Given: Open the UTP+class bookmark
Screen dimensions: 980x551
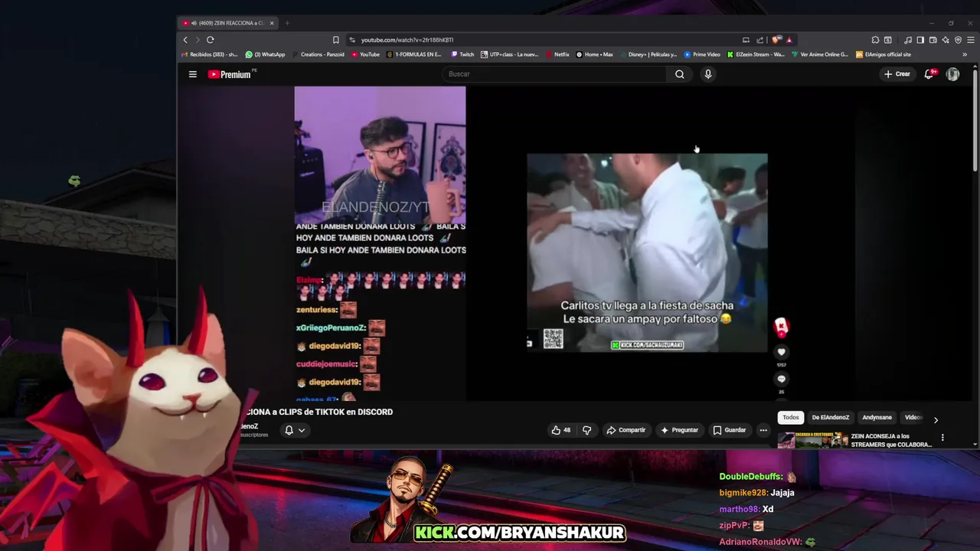Looking at the screenshot, I should click(x=510, y=54).
